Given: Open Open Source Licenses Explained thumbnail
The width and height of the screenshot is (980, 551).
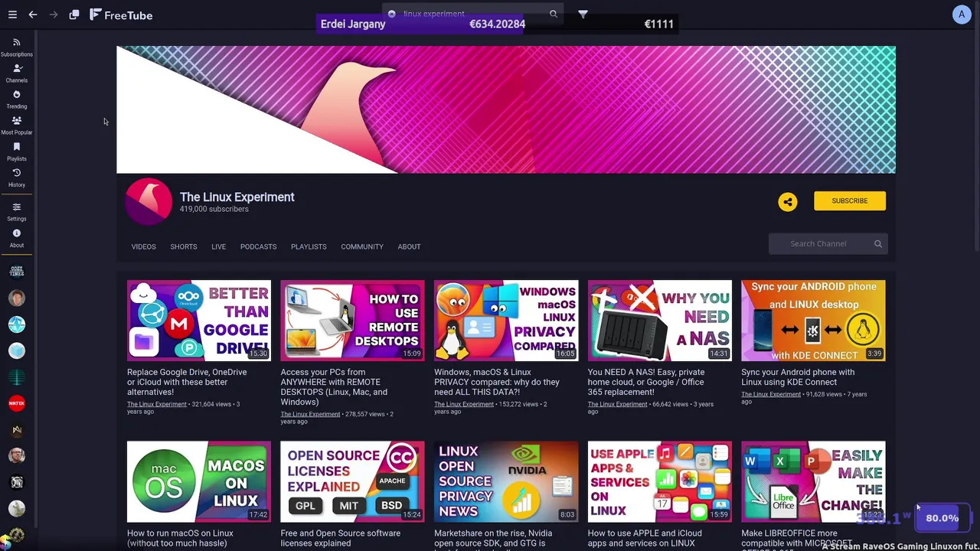Looking at the screenshot, I should tap(352, 481).
